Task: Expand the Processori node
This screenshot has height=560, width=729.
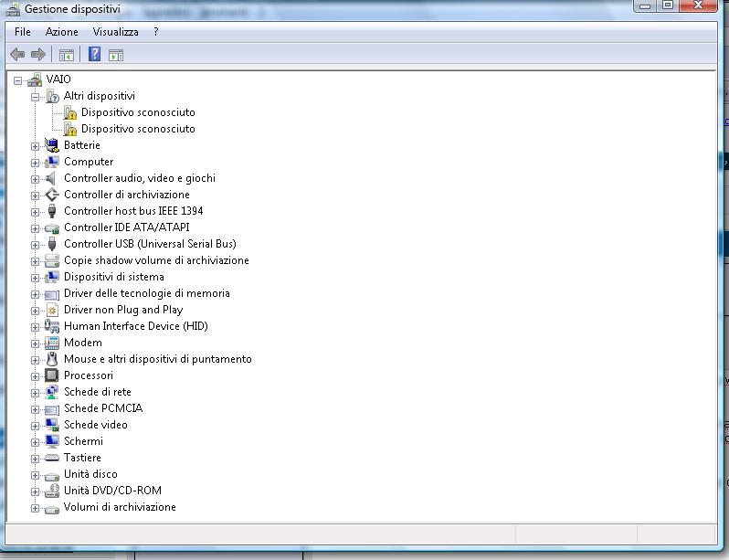Action: coord(36,376)
